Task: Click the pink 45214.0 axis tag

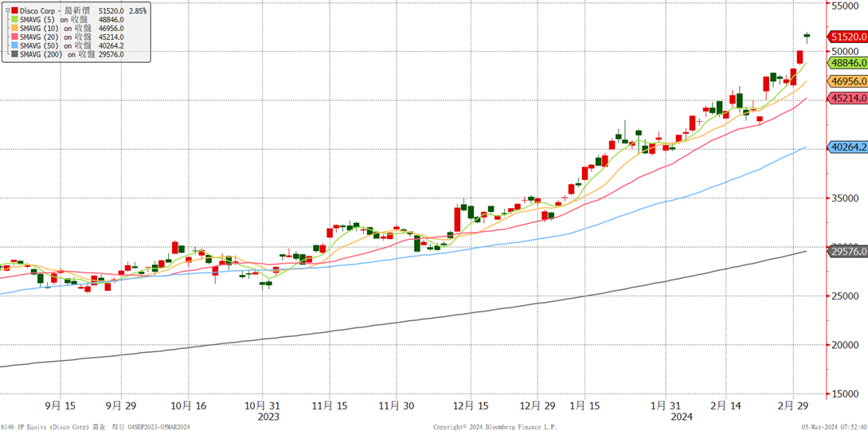Action: pyautogui.click(x=847, y=98)
